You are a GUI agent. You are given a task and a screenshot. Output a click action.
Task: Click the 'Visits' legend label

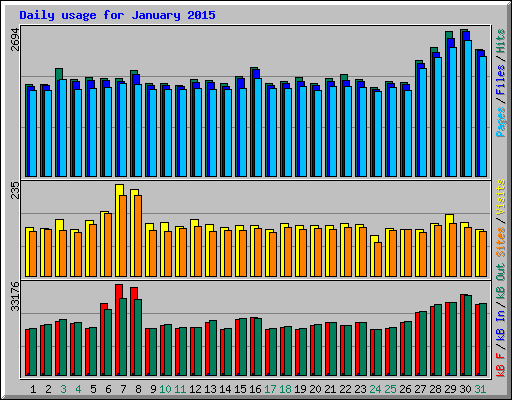pyautogui.click(x=501, y=197)
